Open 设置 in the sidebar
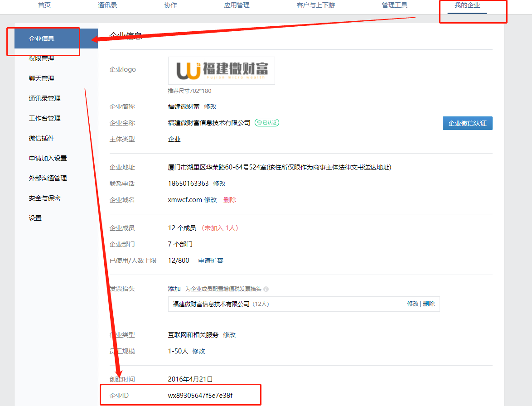This screenshot has width=532, height=406. (x=35, y=218)
